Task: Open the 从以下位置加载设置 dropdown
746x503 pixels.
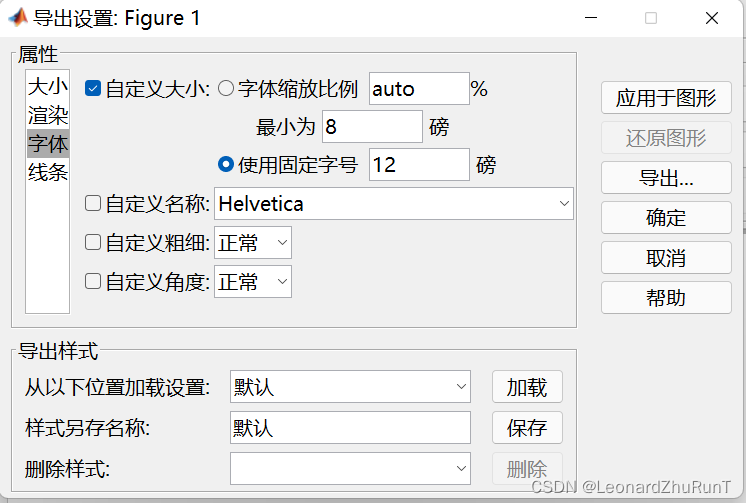Action: coord(350,386)
